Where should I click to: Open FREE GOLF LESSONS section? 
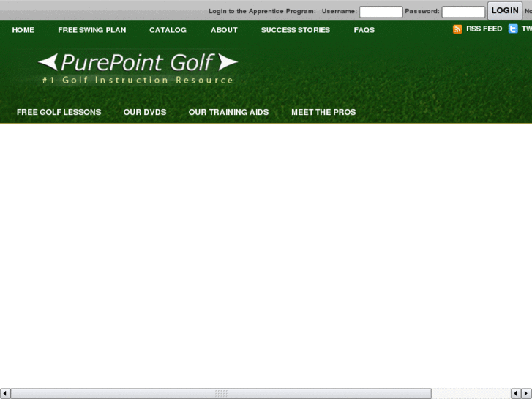(59, 113)
